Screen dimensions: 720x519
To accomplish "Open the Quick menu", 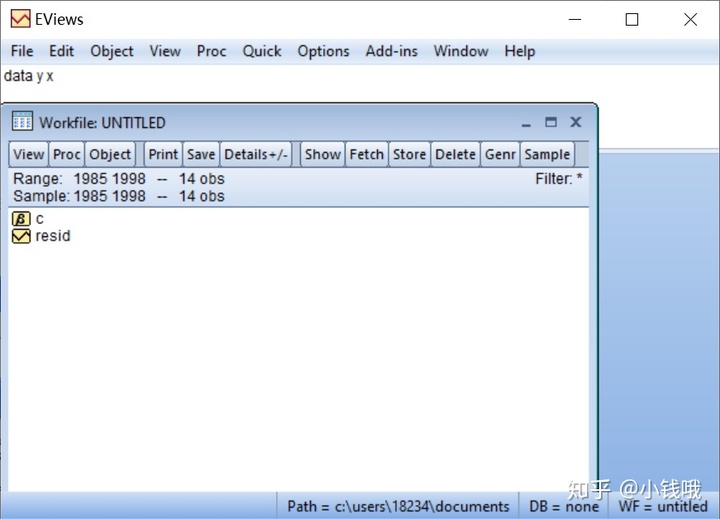I will pyautogui.click(x=262, y=51).
